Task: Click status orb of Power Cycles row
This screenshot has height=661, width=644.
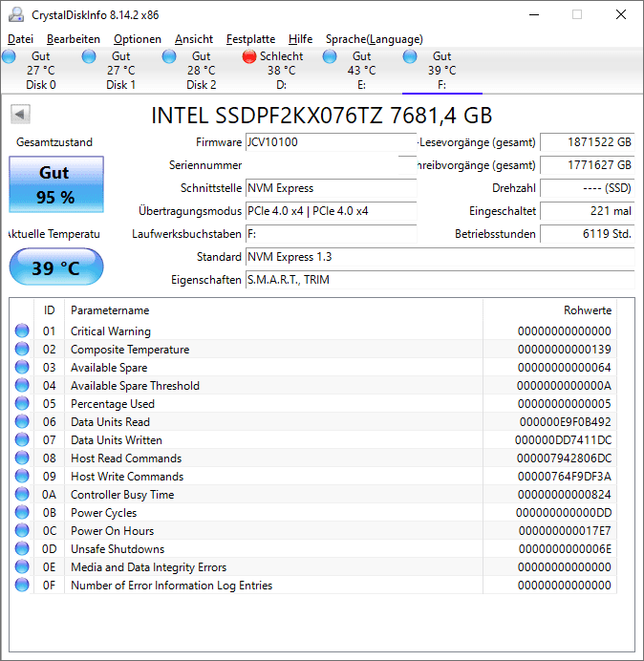Action: pos(22,512)
